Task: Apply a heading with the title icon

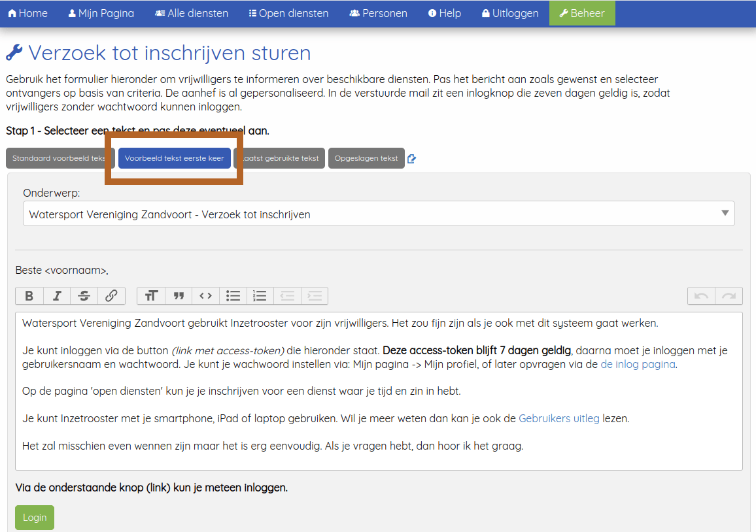Action: 150,295
